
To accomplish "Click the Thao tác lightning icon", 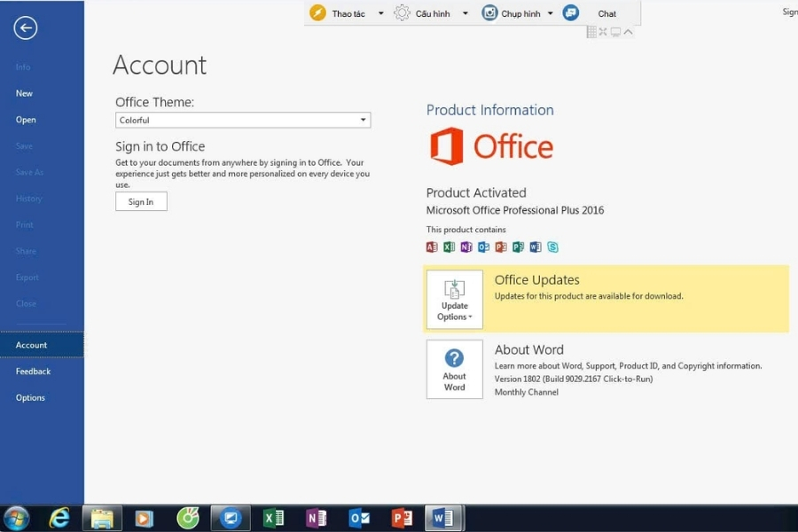I will pos(317,12).
